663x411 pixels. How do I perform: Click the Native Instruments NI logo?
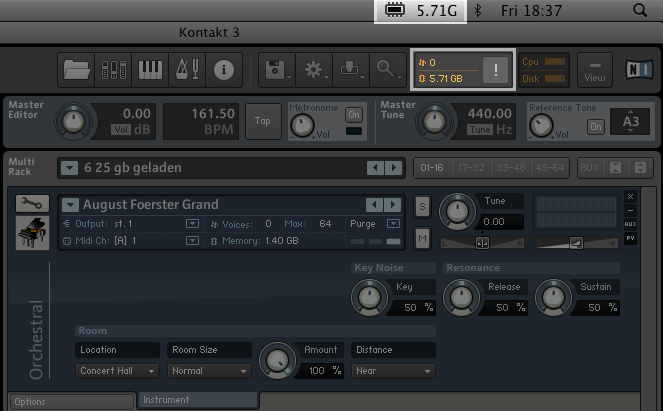tap(639, 70)
